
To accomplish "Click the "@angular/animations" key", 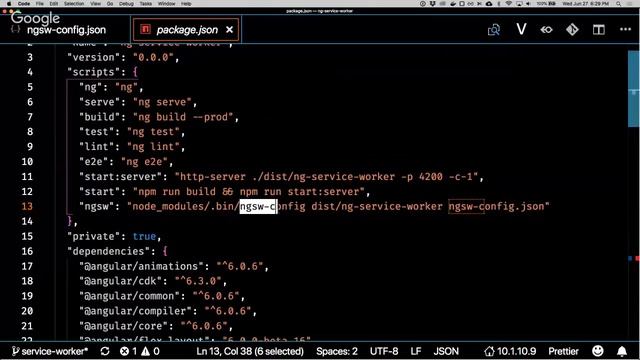I will point(141,266).
